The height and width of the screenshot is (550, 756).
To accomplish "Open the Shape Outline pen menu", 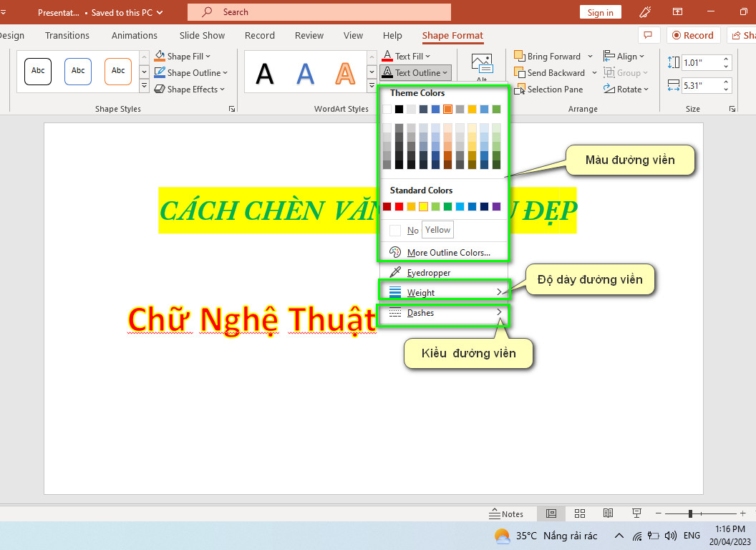I will [x=190, y=72].
